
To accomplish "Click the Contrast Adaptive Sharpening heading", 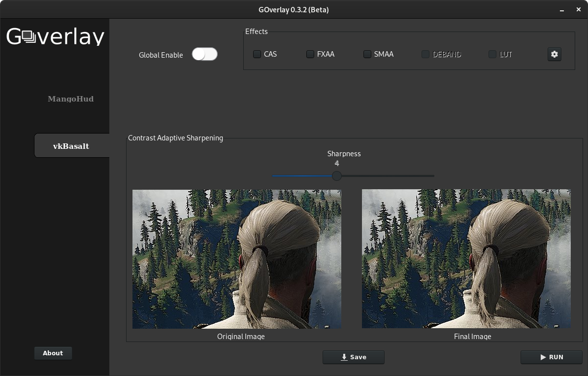I will click(175, 137).
